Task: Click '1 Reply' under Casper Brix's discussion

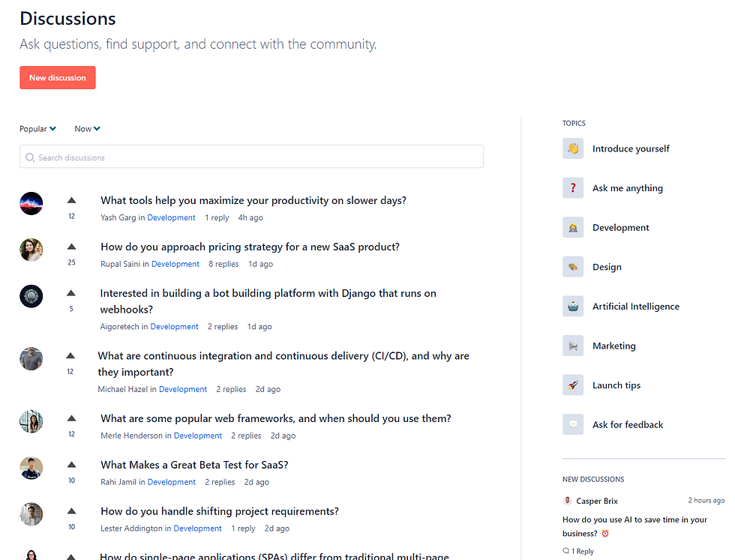Action: pos(578,551)
